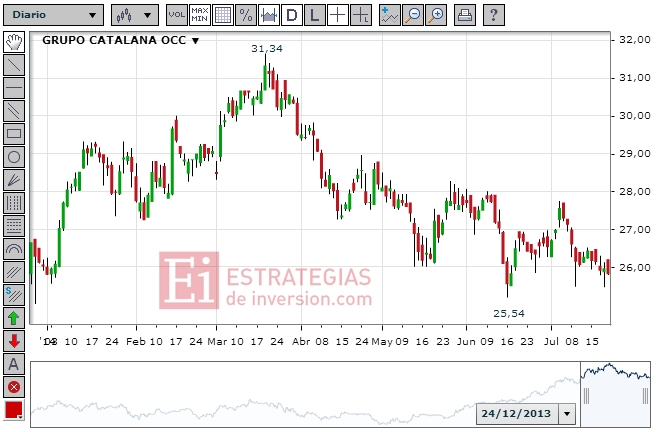Print the chart with printer icon
Viewport: 656px width, 432px height.
(464, 15)
